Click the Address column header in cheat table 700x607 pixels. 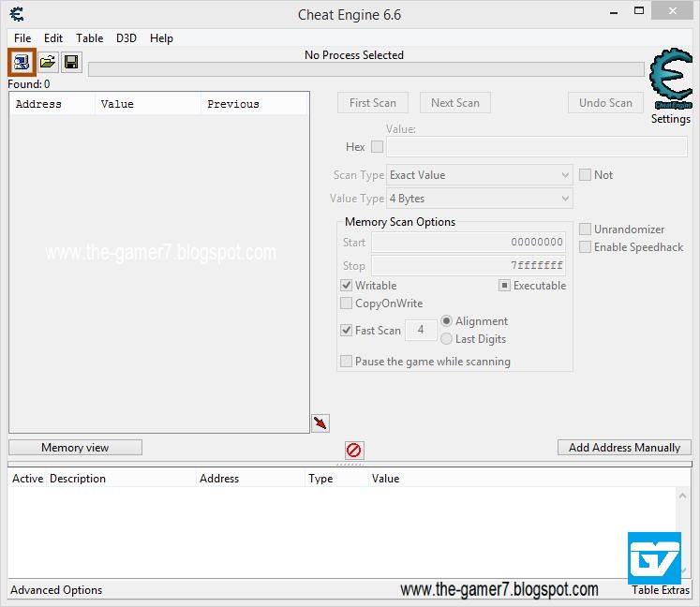point(251,479)
